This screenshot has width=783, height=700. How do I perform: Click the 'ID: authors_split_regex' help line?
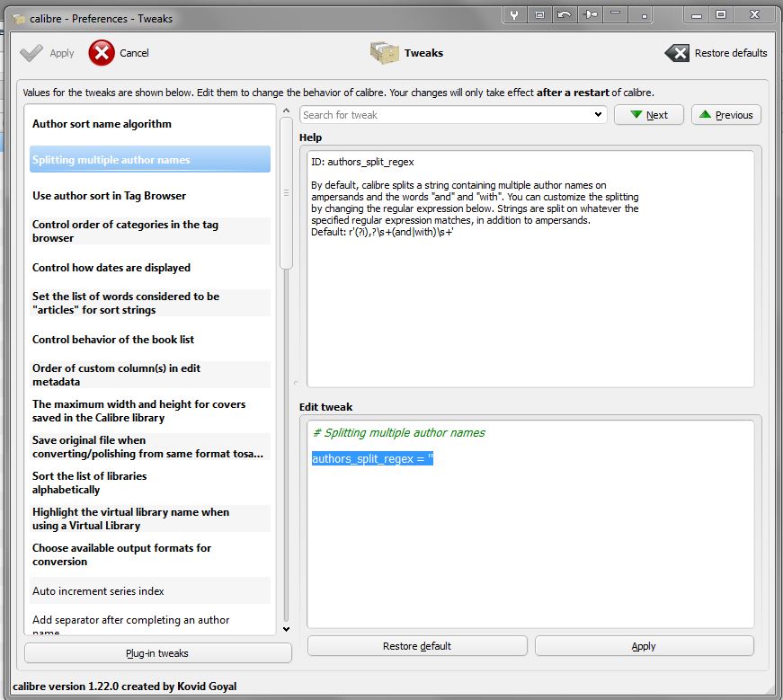[x=362, y=162]
